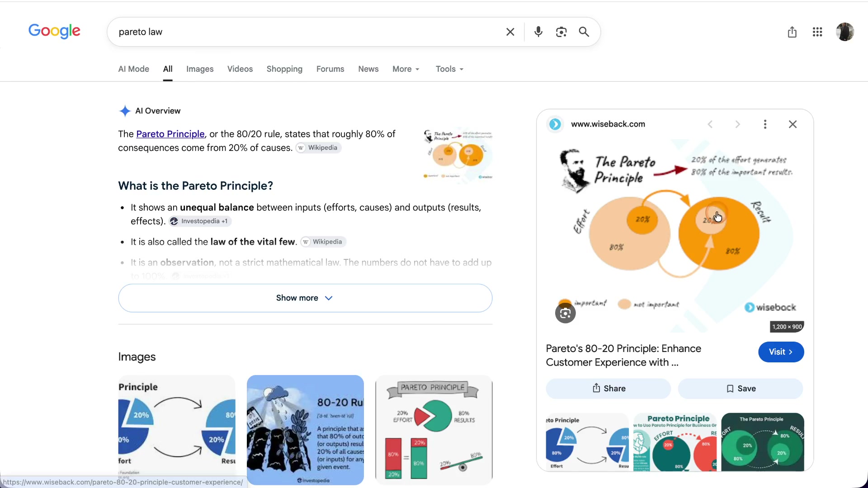Open Google Lens image search icon
The image size is (868, 488).
(x=561, y=32)
